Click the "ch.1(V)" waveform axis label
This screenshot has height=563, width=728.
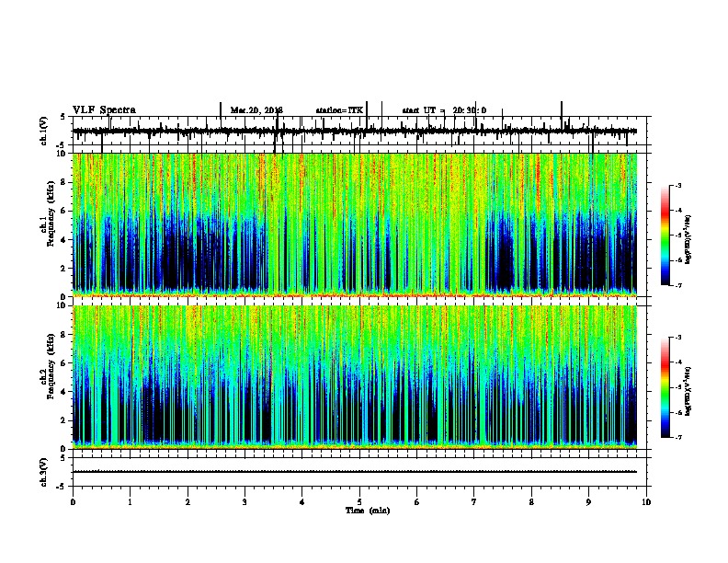(x=44, y=131)
